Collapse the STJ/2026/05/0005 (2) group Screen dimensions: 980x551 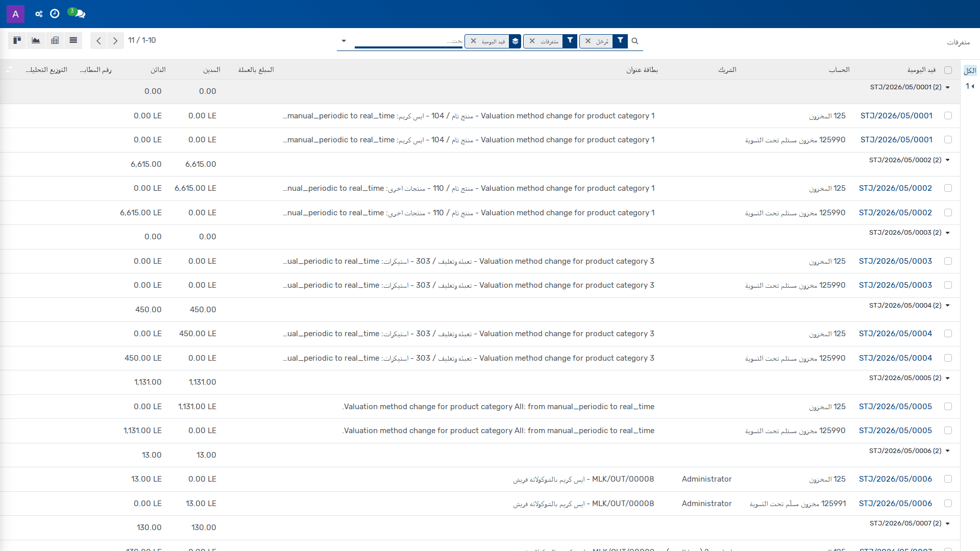pyautogui.click(x=909, y=378)
